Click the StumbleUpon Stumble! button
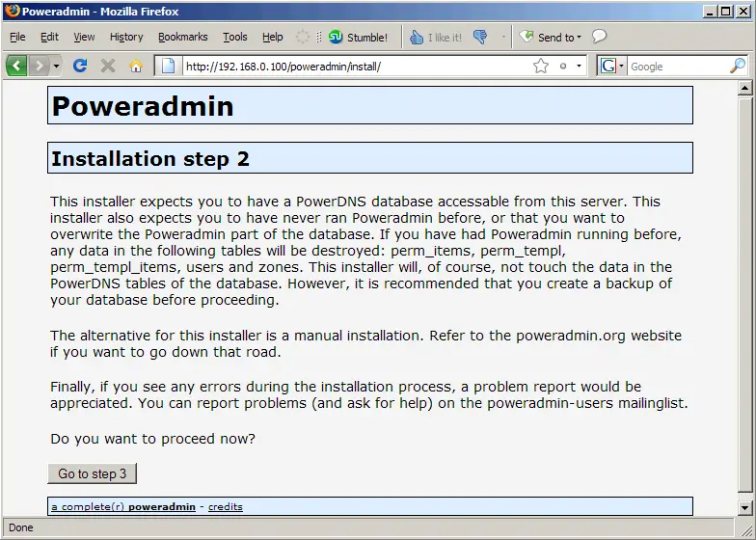 point(358,37)
